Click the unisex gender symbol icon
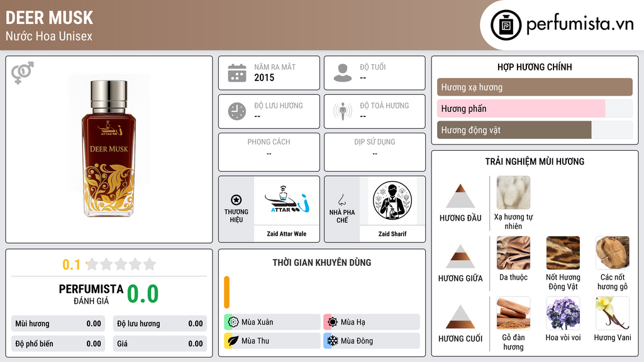Image resolution: width=644 pixels, height=362 pixels. pyautogui.click(x=22, y=73)
